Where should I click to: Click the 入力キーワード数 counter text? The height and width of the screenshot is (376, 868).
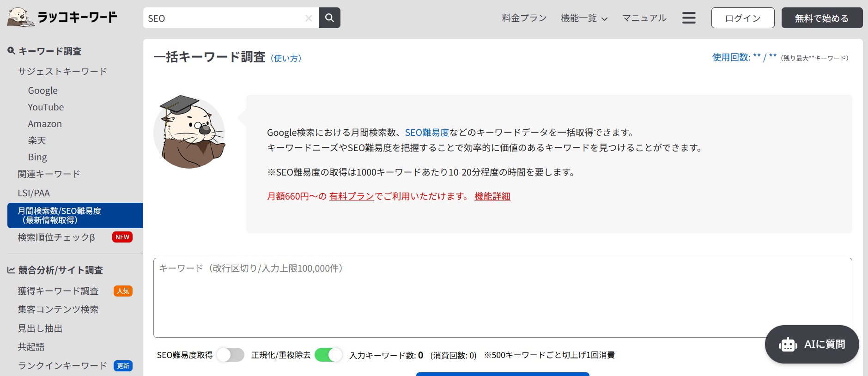386,355
